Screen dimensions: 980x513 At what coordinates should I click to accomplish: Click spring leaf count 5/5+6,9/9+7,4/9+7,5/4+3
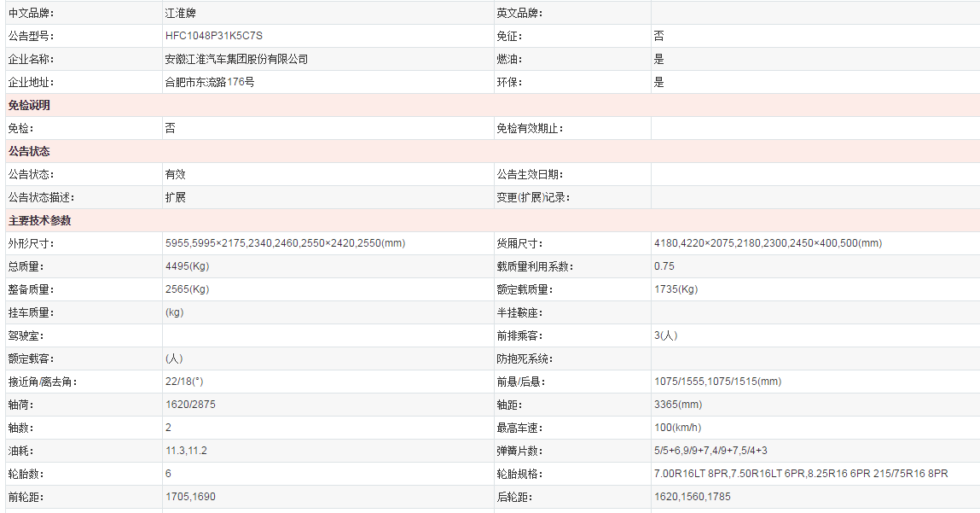[x=710, y=451]
